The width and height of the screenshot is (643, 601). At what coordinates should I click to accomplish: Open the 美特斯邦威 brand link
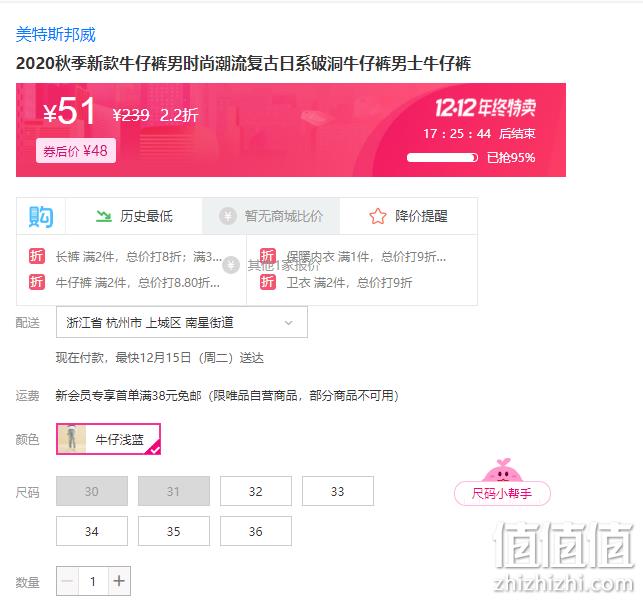(55, 34)
